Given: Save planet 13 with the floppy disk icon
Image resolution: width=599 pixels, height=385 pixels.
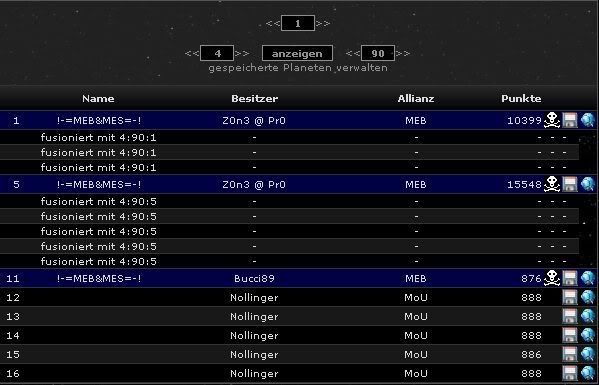Looking at the screenshot, I should coord(570,316).
